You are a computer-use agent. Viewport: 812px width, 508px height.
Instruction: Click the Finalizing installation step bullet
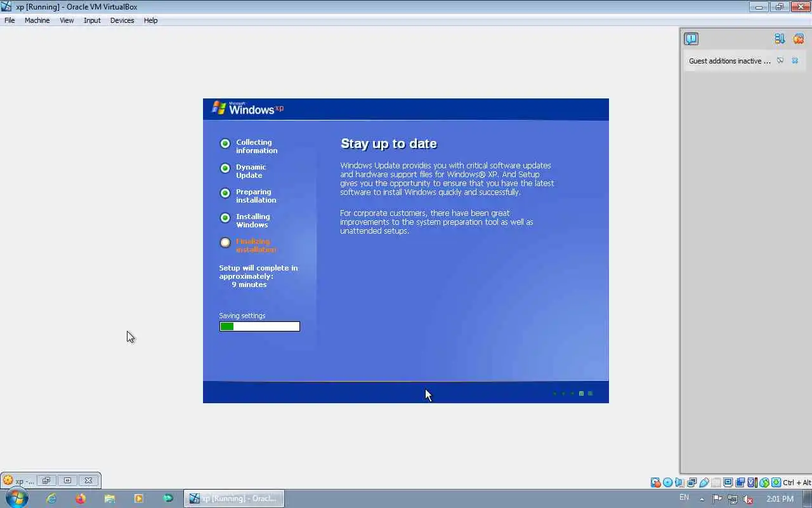click(225, 243)
